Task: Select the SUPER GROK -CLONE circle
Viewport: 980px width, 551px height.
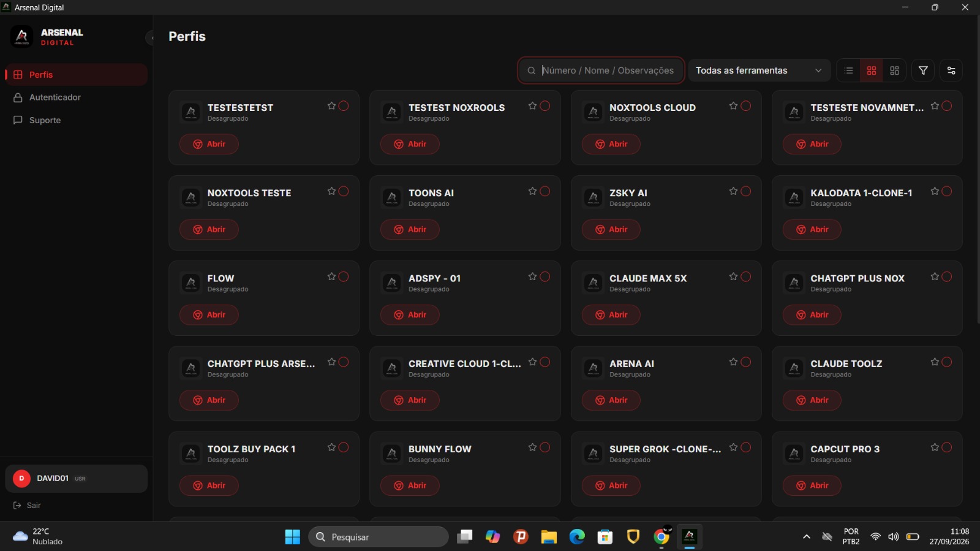Action: tap(746, 447)
